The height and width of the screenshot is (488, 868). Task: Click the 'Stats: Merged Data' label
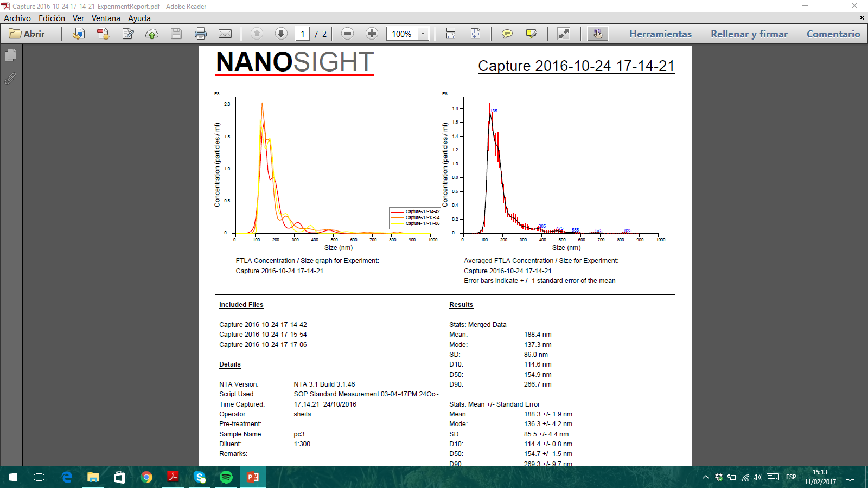coord(478,325)
